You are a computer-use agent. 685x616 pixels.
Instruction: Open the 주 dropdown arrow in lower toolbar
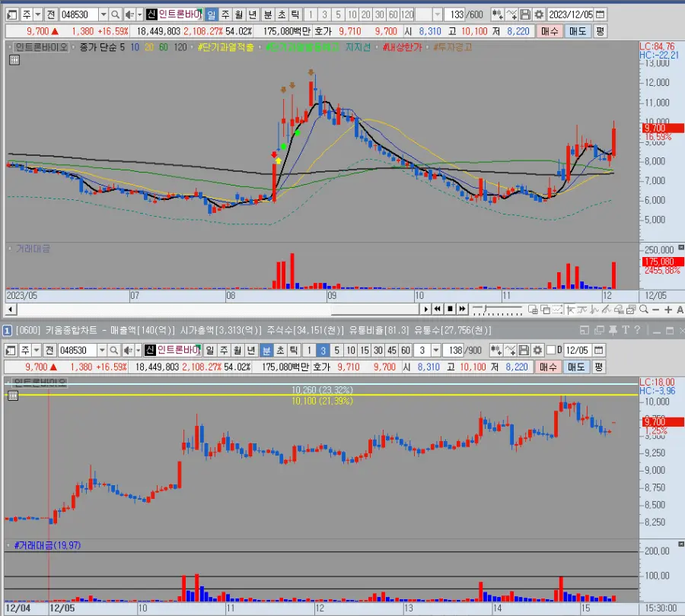[x=37, y=350]
